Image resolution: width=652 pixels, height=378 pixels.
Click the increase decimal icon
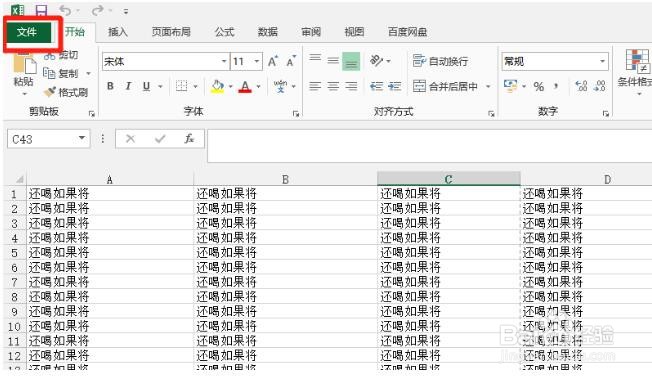click(581, 86)
